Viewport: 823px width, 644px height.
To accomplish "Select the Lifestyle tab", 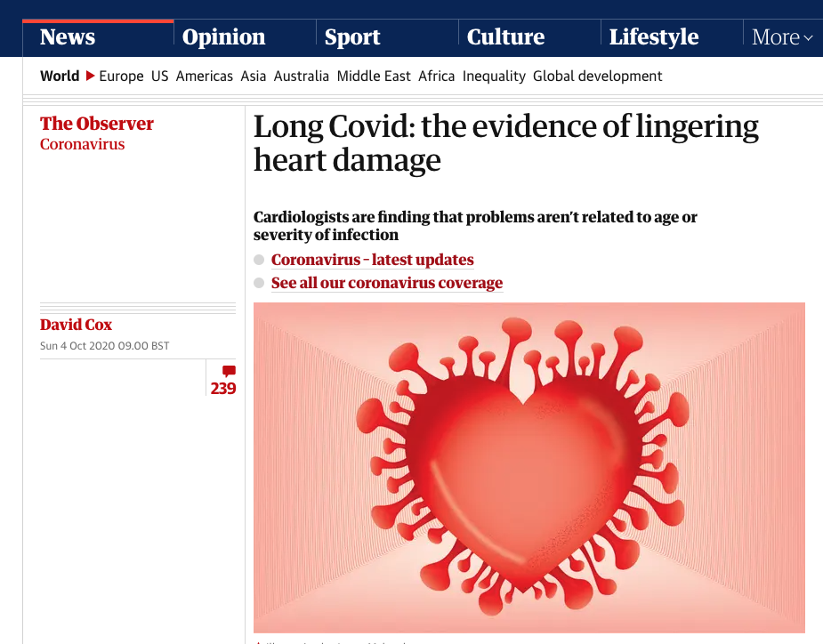I will point(654,37).
